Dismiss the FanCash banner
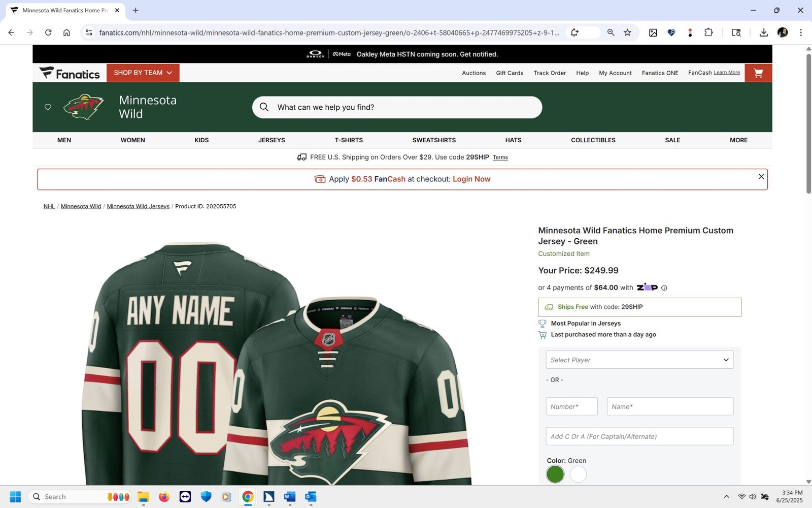The width and height of the screenshot is (812, 508). pos(761,176)
